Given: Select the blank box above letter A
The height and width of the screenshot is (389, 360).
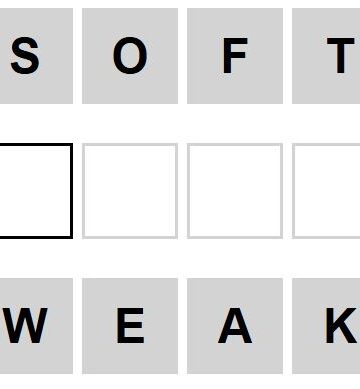Looking at the screenshot, I should [235, 191].
